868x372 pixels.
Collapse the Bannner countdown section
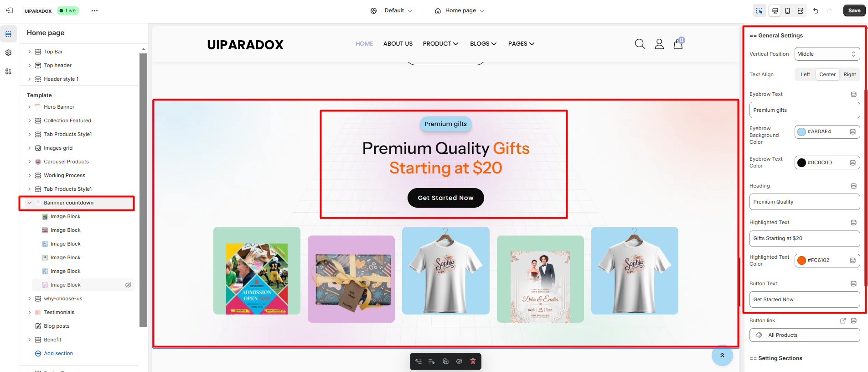[30, 203]
